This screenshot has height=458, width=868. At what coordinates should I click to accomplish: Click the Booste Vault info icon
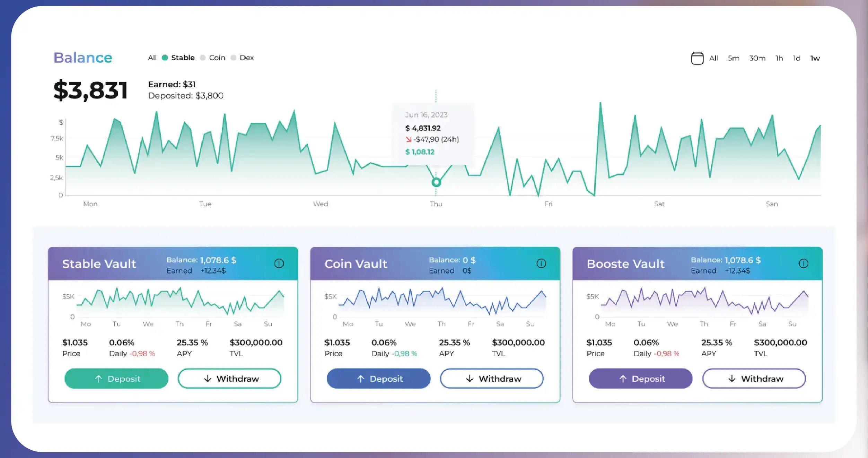803,263
